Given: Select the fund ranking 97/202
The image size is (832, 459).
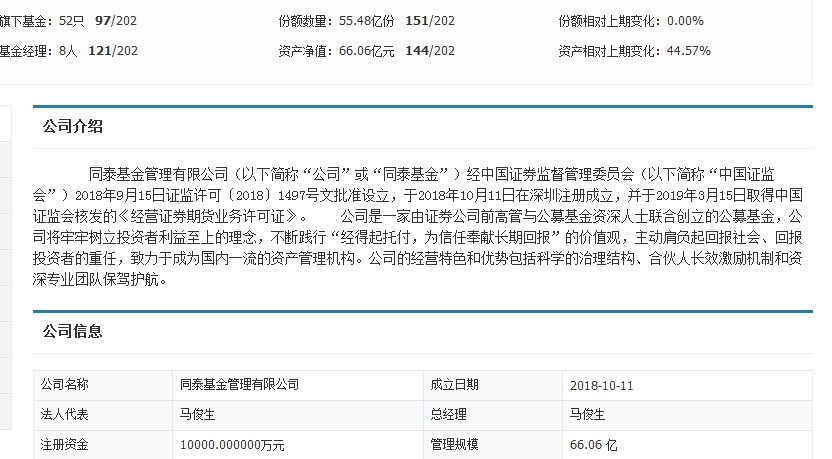Looking at the screenshot, I should [x=116, y=21].
